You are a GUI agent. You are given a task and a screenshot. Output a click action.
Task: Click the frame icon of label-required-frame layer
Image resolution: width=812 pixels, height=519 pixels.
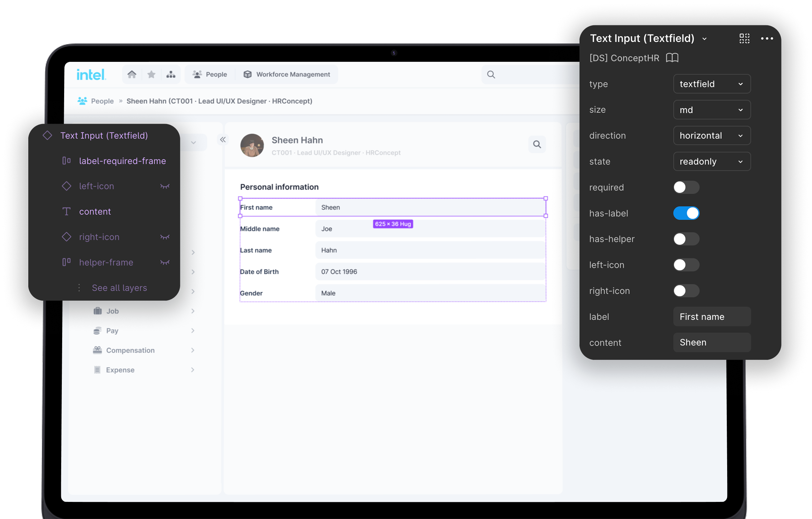[66, 161]
